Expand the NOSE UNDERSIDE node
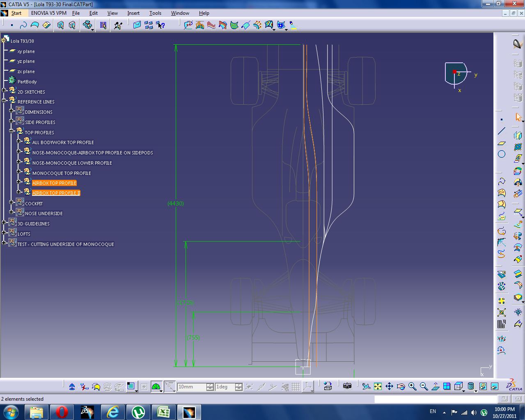Screen dimensions: 525x420 [11, 212]
